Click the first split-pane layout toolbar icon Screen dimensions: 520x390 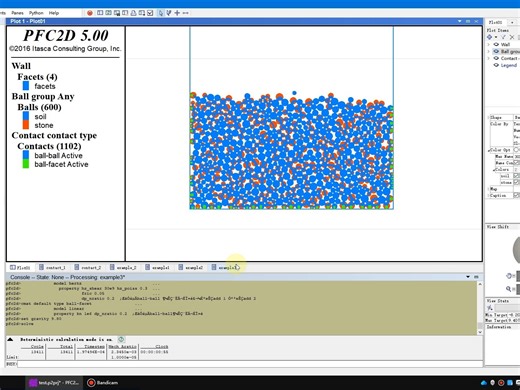click(100, 13)
